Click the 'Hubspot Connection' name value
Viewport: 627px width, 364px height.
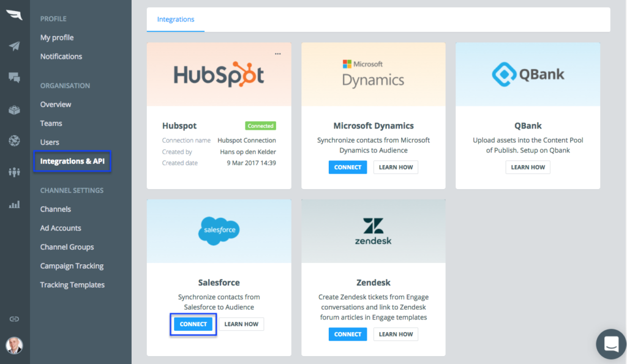pyautogui.click(x=247, y=140)
